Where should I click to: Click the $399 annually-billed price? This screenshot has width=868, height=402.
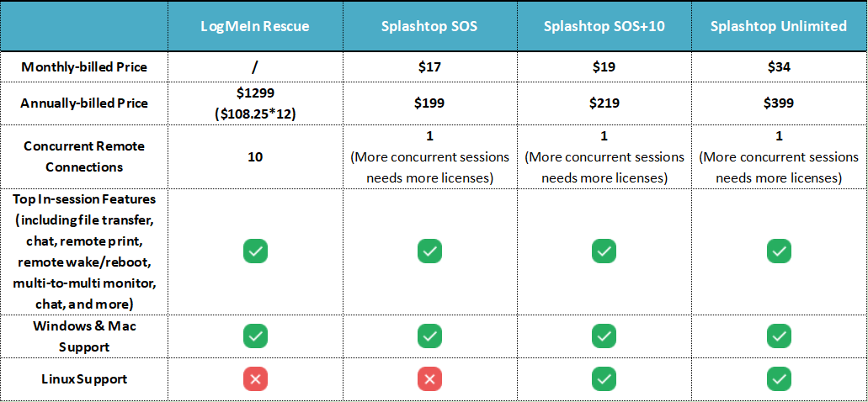click(x=779, y=103)
